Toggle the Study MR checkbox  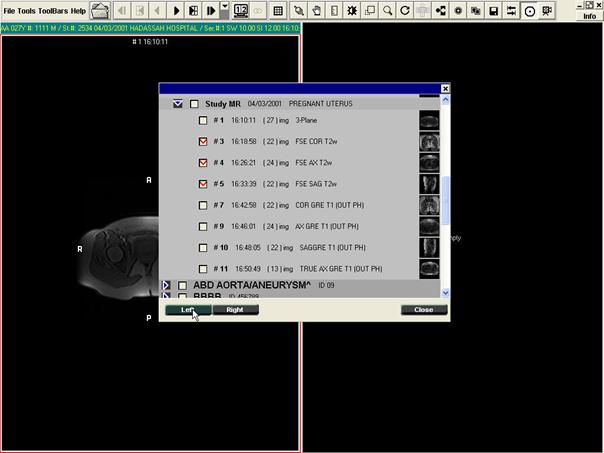click(195, 104)
